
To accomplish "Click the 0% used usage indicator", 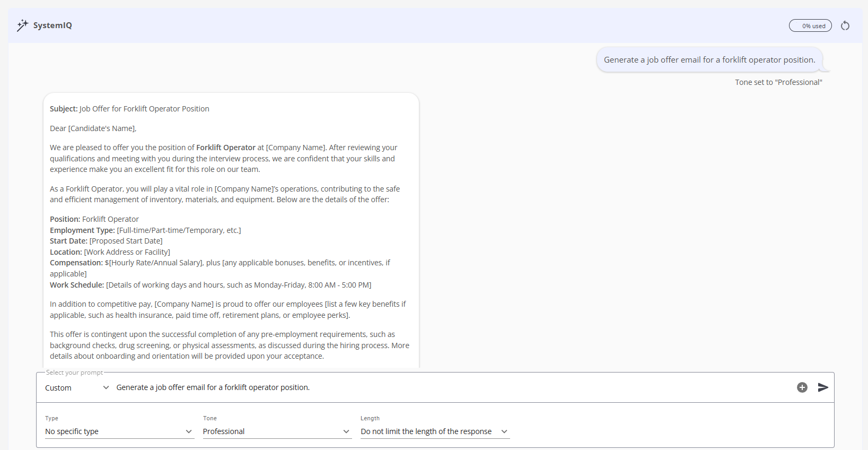I will (810, 25).
